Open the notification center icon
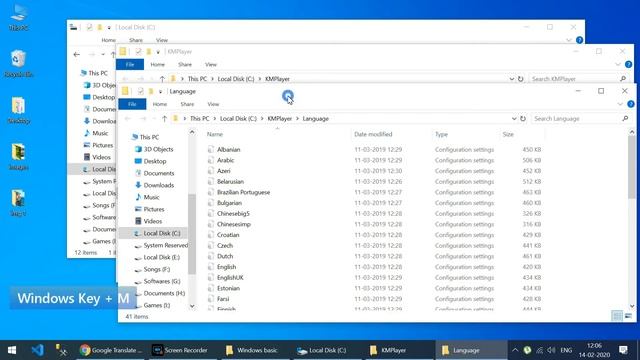 (x=623, y=350)
